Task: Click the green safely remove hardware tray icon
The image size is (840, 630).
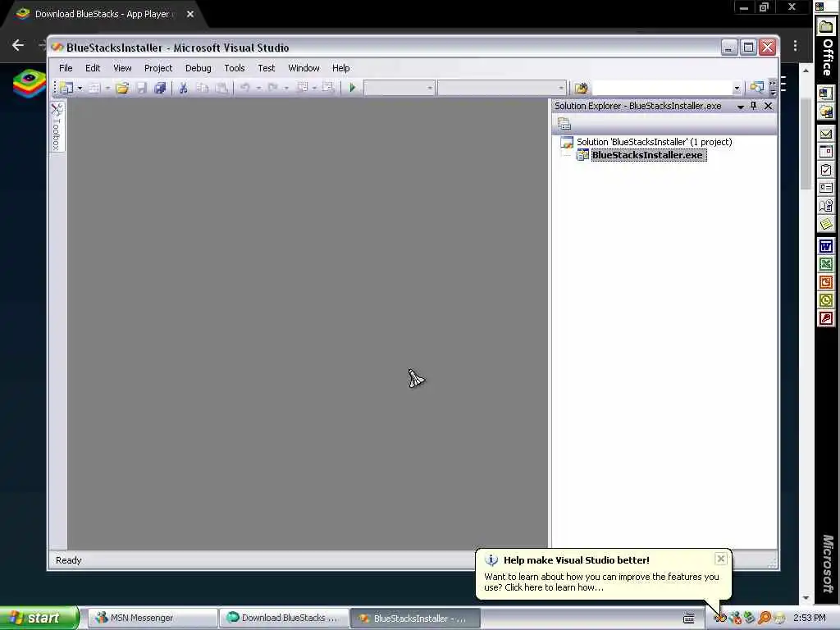Action: [x=750, y=619]
